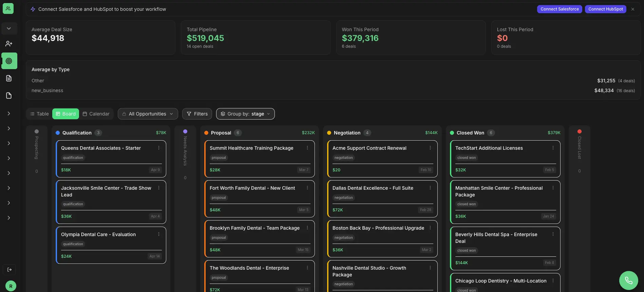Open menu for Boston Back Bay card
This screenshot has height=292, width=644.
(430, 228)
